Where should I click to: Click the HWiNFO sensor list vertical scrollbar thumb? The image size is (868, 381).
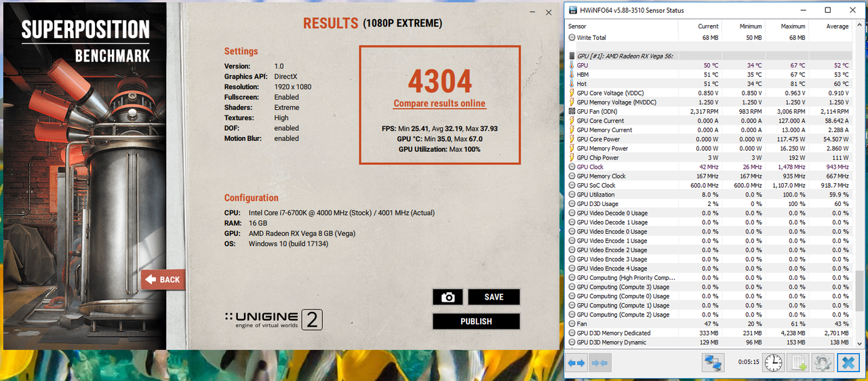(860, 290)
